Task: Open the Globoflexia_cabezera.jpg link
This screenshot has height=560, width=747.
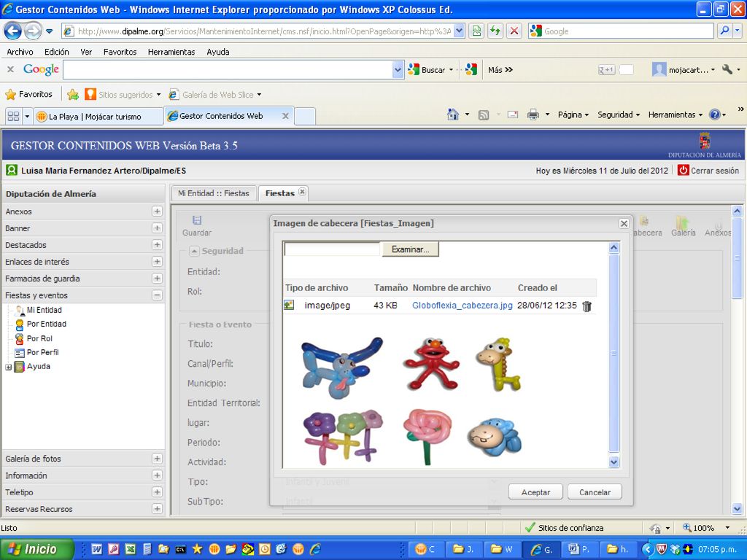Action: click(x=462, y=306)
